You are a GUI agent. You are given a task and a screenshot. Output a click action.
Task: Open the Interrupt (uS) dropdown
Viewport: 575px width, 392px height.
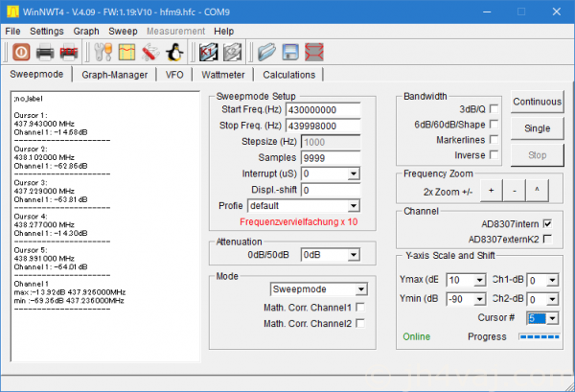[353, 173]
